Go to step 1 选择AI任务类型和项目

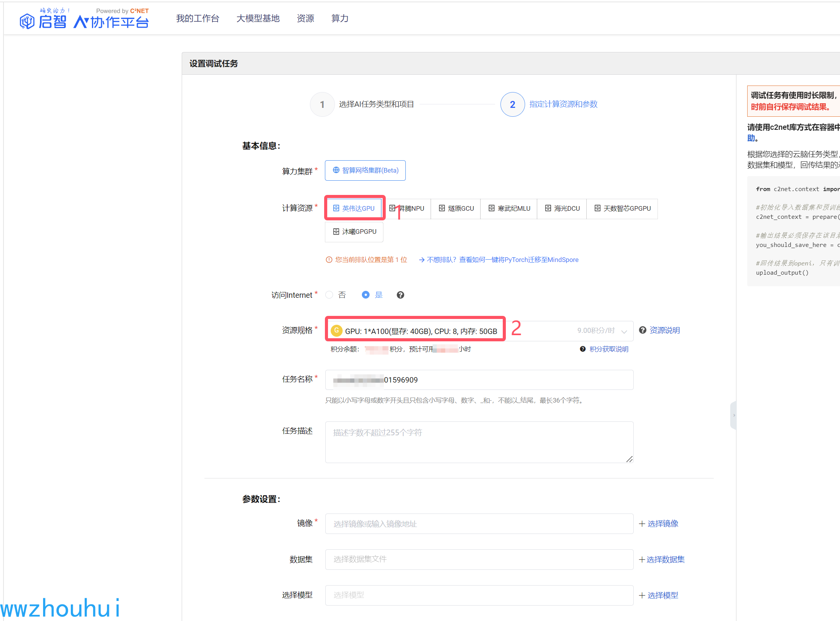pyautogui.click(x=362, y=104)
